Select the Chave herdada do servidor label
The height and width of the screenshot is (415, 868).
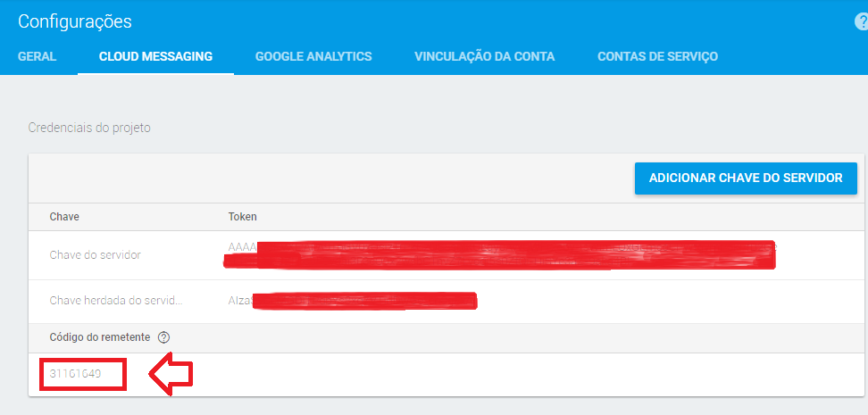pyautogui.click(x=116, y=301)
